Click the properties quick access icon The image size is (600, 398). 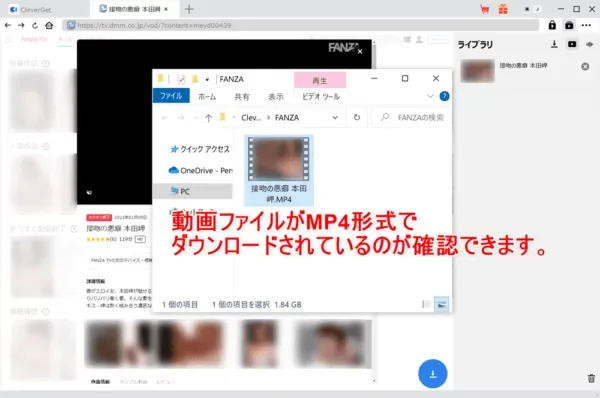click(181, 79)
